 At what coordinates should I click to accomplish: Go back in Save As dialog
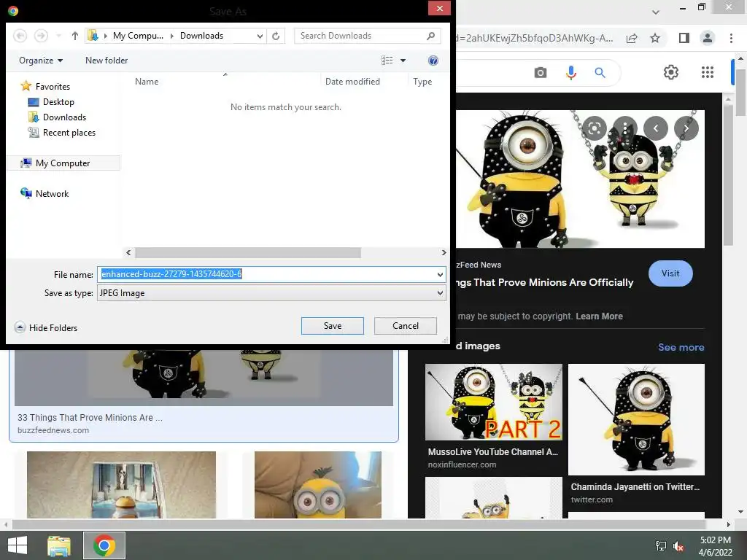click(20, 36)
